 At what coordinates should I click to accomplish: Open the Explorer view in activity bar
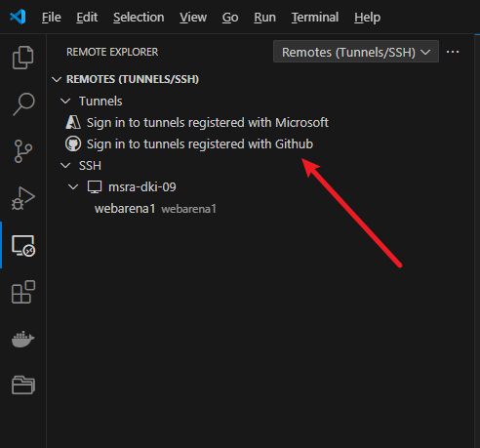click(x=22, y=58)
